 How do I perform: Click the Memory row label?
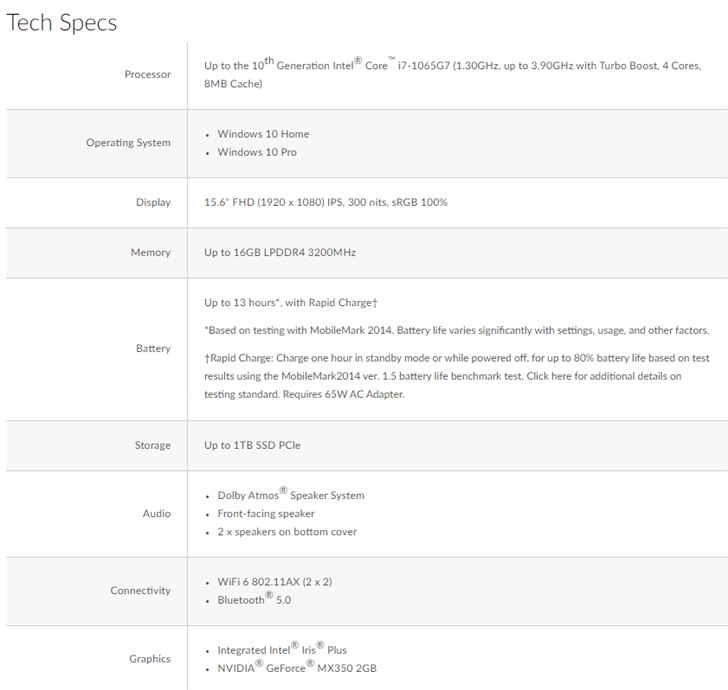point(150,253)
